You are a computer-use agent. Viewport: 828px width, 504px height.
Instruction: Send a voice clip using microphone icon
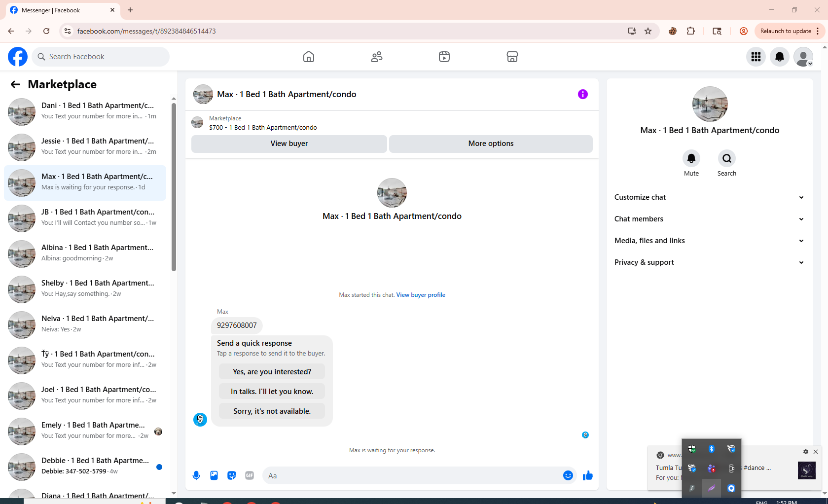click(196, 475)
